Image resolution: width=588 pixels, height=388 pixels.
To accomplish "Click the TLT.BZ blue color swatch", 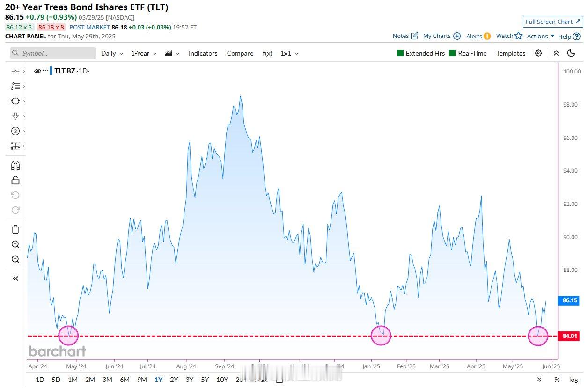I will 51,71.
